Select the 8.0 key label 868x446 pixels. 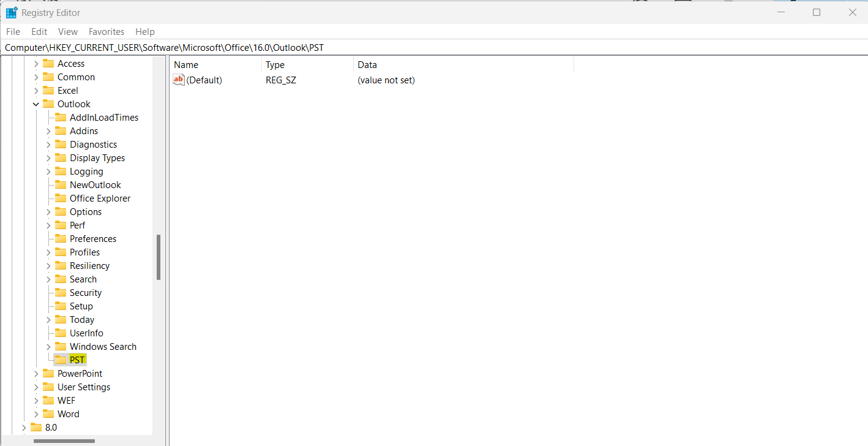pos(51,427)
